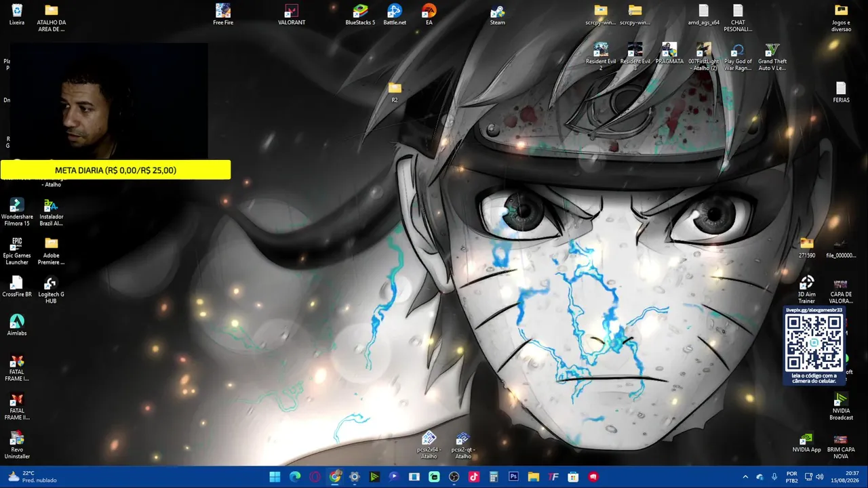Switch to Google Chrome in the taskbar
868x488 pixels.
tap(335, 477)
